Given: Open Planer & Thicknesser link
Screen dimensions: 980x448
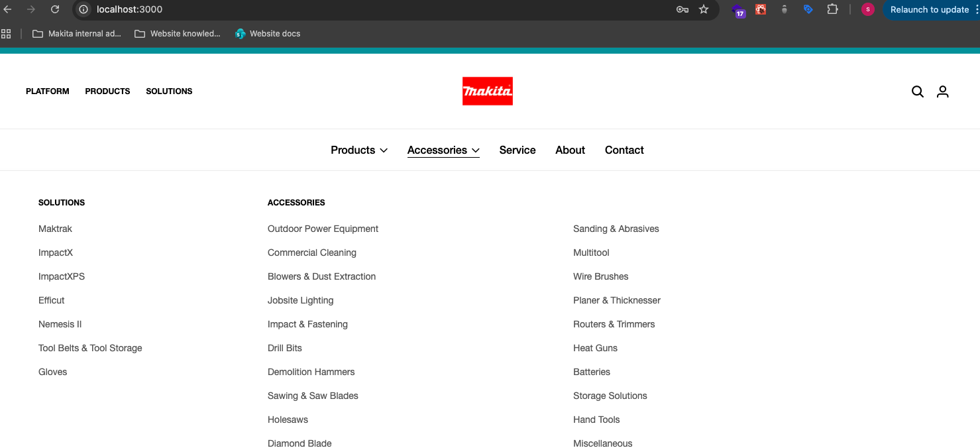Looking at the screenshot, I should click(x=617, y=300).
